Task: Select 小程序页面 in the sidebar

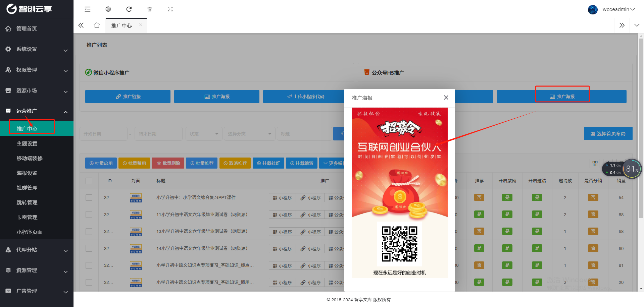Action: [x=37, y=232]
